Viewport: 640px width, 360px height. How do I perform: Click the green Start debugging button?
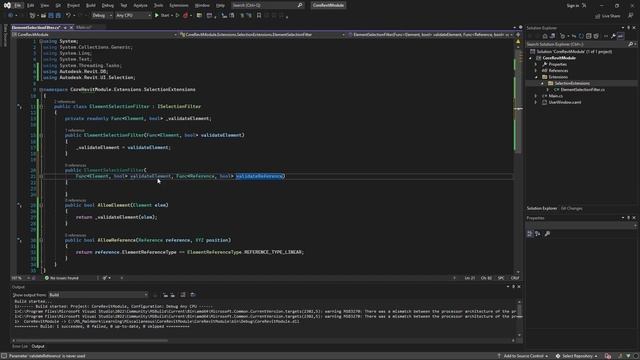tap(162, 16)
